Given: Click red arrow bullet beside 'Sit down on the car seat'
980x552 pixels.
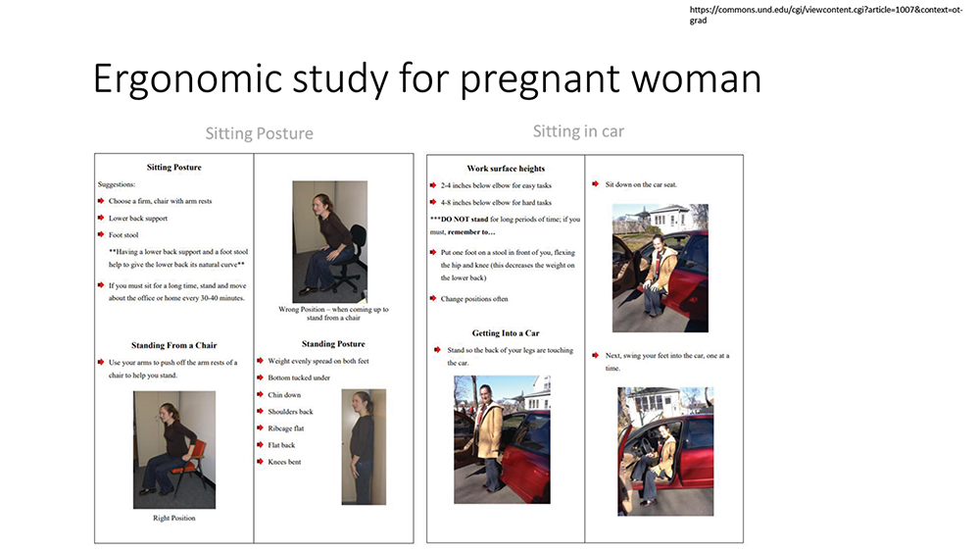Looking at the screenshot, I should [x=595, y=183].
